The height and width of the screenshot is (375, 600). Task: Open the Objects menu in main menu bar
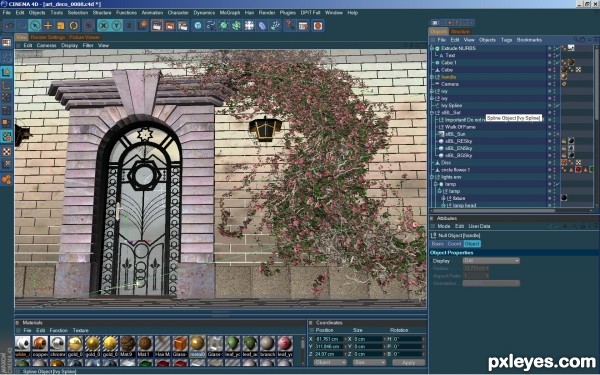point(37,13)
